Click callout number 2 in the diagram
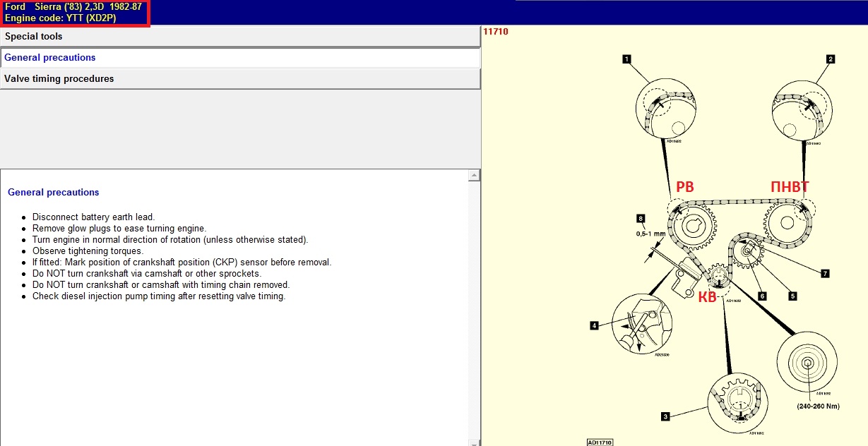The width and height of the screenshot is (868, 446). pos(831,59)
